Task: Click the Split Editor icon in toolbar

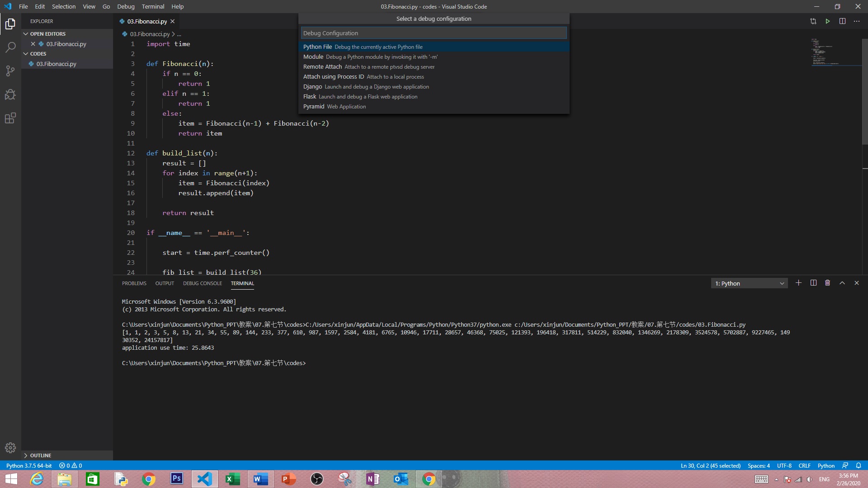Action: coord(842,21)
